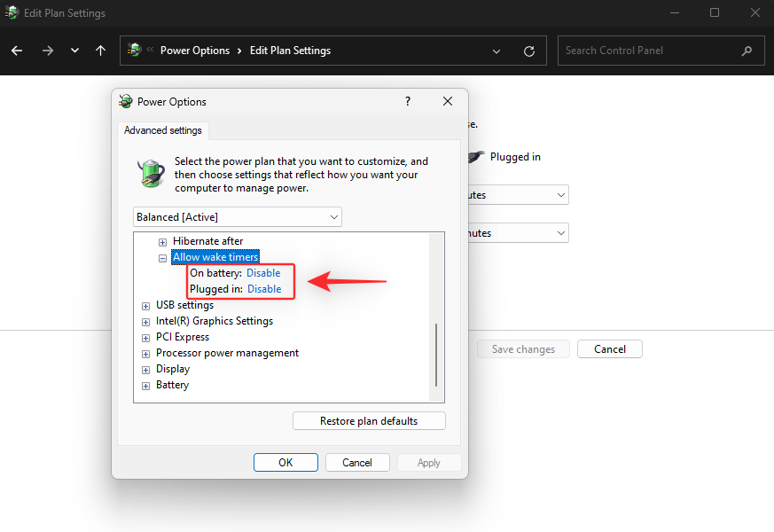
Task: Click the Plugged in plug icon
Action: (476, 156)
